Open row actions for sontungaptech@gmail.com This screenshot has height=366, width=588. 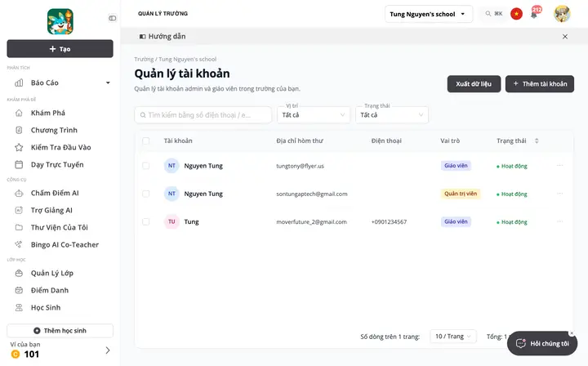(x=560, y=194)
